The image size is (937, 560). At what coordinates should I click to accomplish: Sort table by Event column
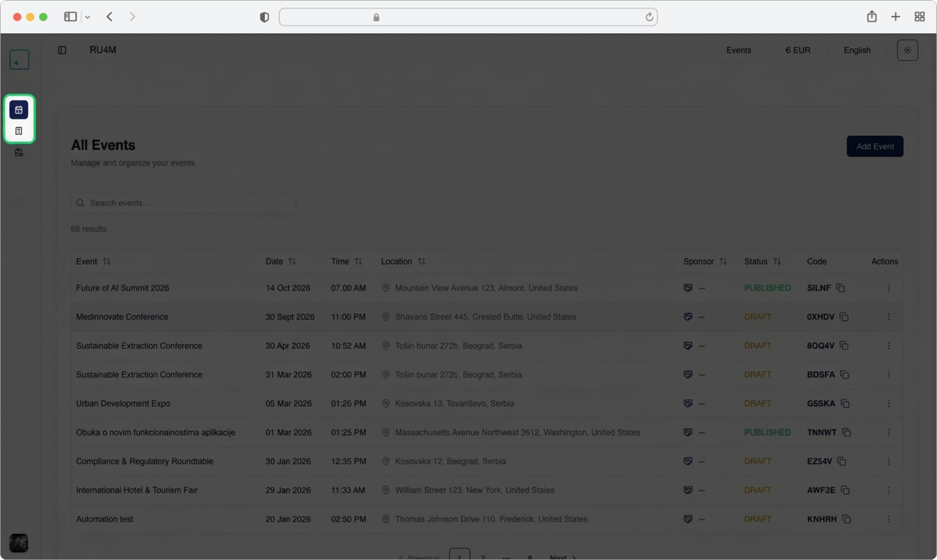point(106,262)
